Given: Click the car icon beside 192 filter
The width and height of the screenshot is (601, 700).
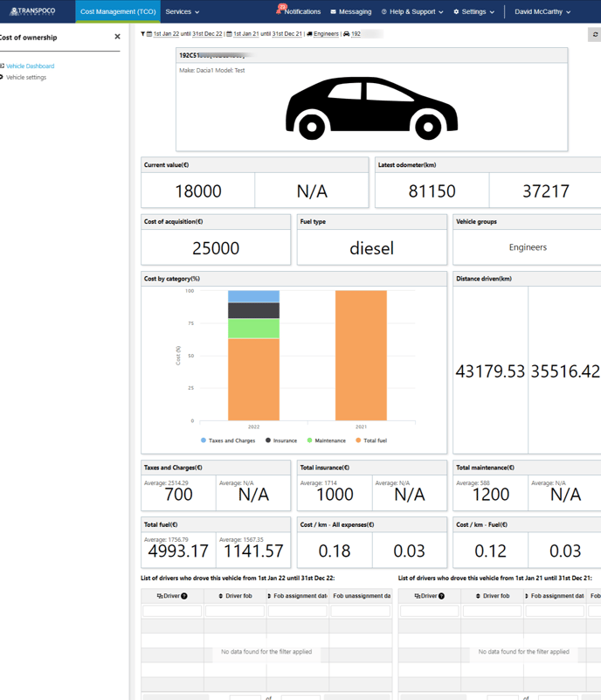Looking at the screenshot, I should pyautogui.click(x=346, y=34).
